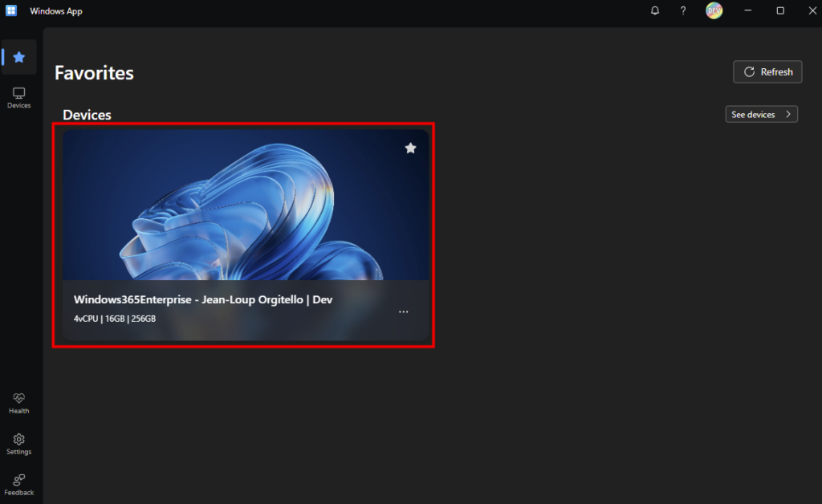Minimize the Windows App window
This screenshot has height=504, width=822.
tap(747, 11)
